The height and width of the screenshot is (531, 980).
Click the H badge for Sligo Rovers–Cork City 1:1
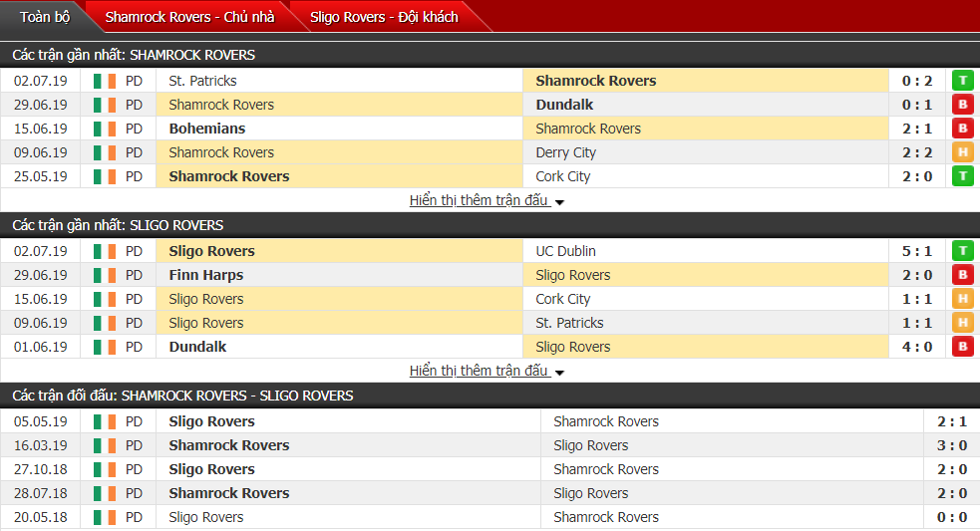click(962, 299)
